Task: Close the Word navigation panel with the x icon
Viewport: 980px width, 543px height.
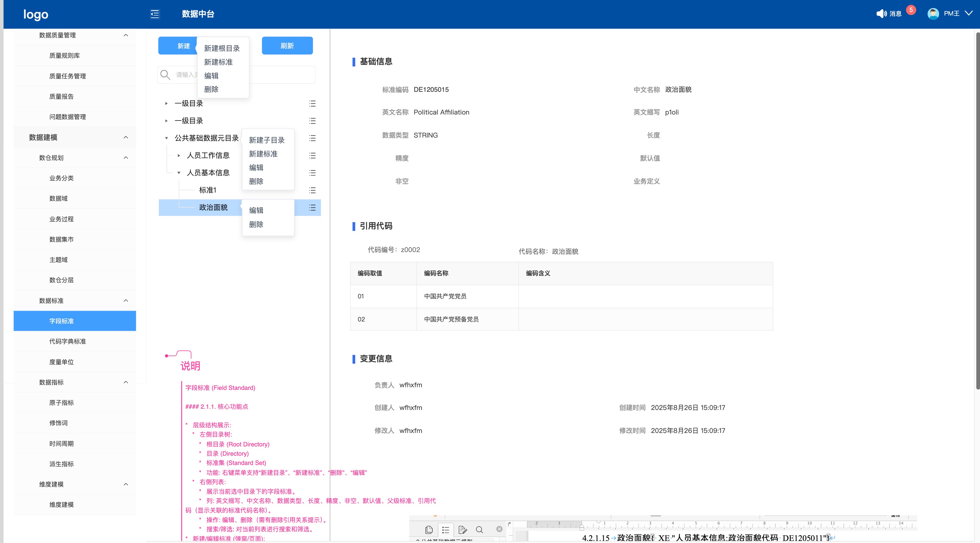Action: (500, 529)
